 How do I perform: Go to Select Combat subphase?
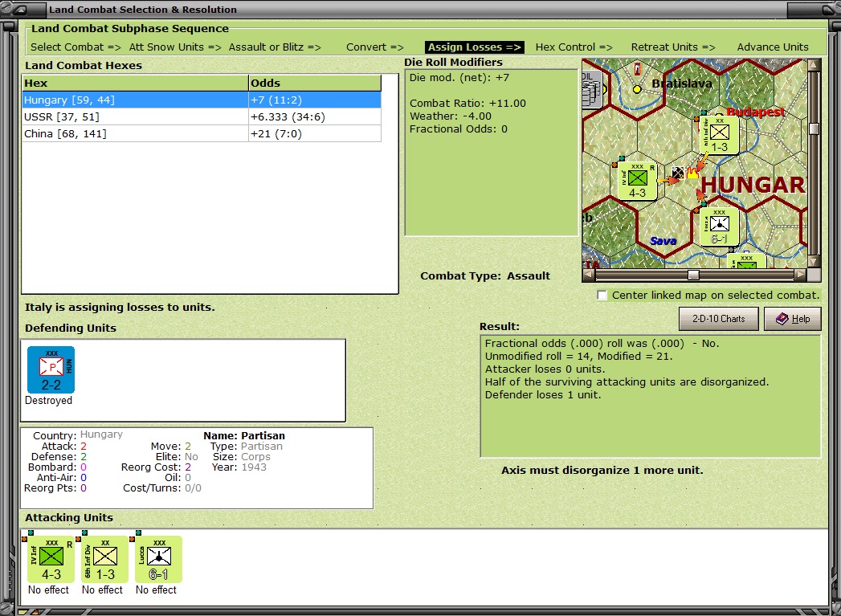click(x=76, y=47)
